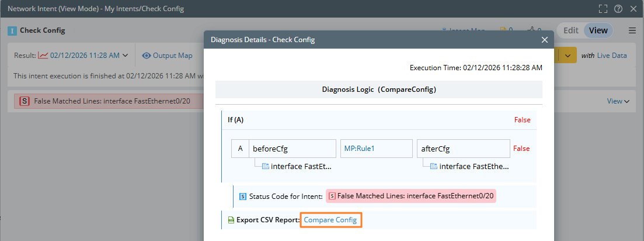Switch to Edit mode
Viewport: 644px width, 241px height.
[570, 30]
